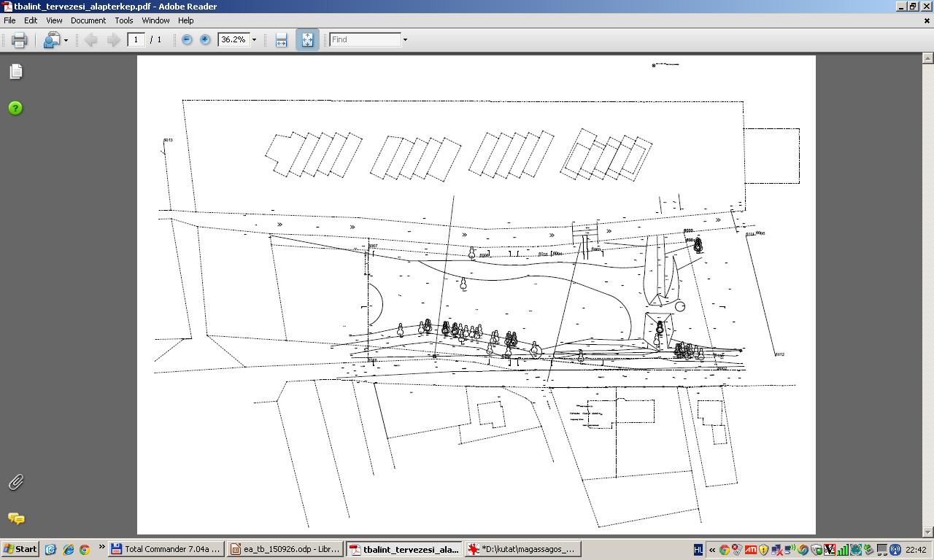The height and width of the screenshot is (560, 934).
Task: Switch to D:\kutat\magassagos taskbar button
Action: click(x=522, y=549)
